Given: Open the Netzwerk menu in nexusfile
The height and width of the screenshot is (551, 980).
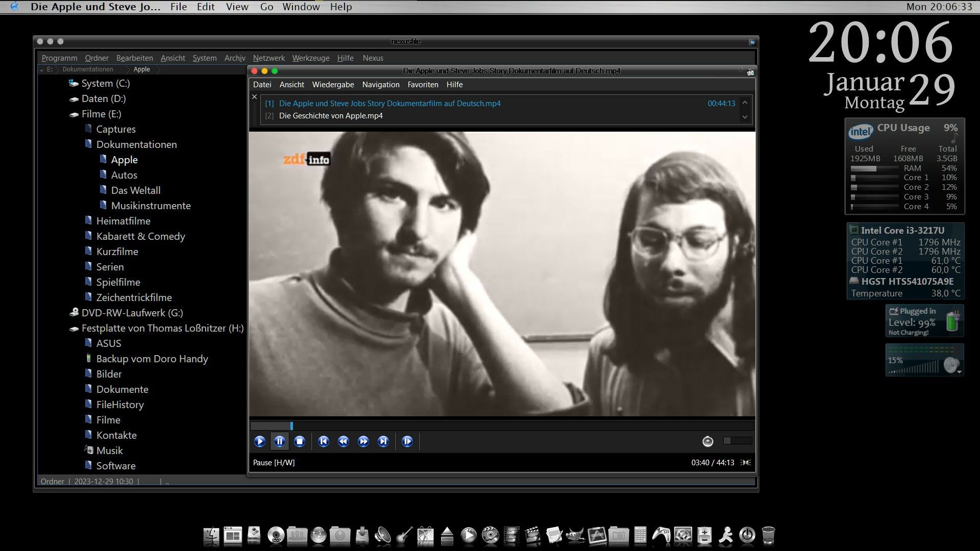Looking at the screenshot, I should (269, 58).
